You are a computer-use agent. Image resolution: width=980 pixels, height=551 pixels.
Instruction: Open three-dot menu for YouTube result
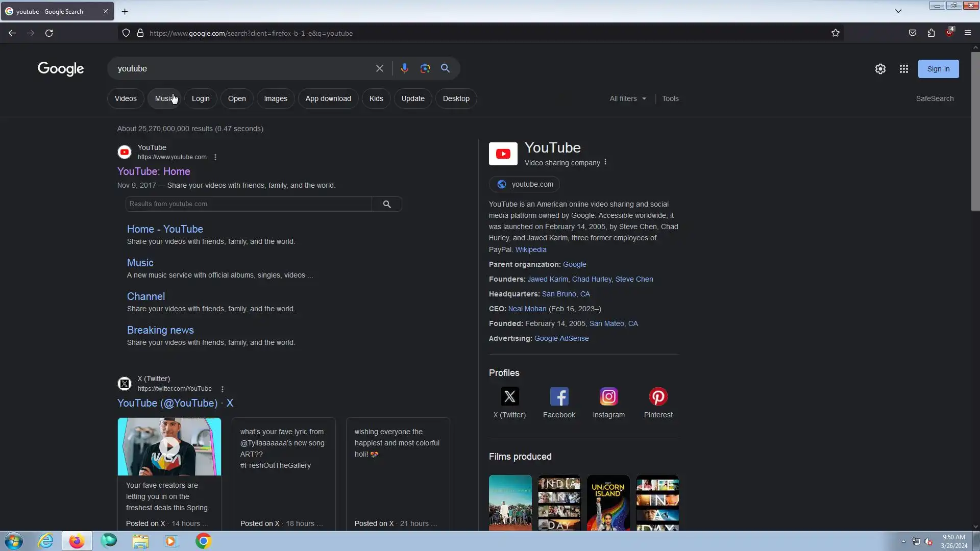215,157
